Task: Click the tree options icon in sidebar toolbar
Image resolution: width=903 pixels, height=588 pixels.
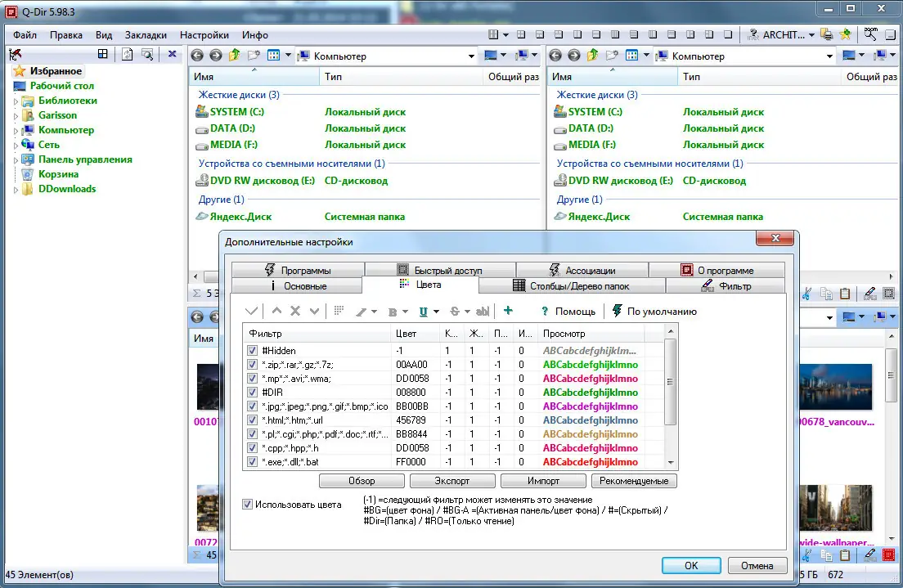Action: coord(16,54)
